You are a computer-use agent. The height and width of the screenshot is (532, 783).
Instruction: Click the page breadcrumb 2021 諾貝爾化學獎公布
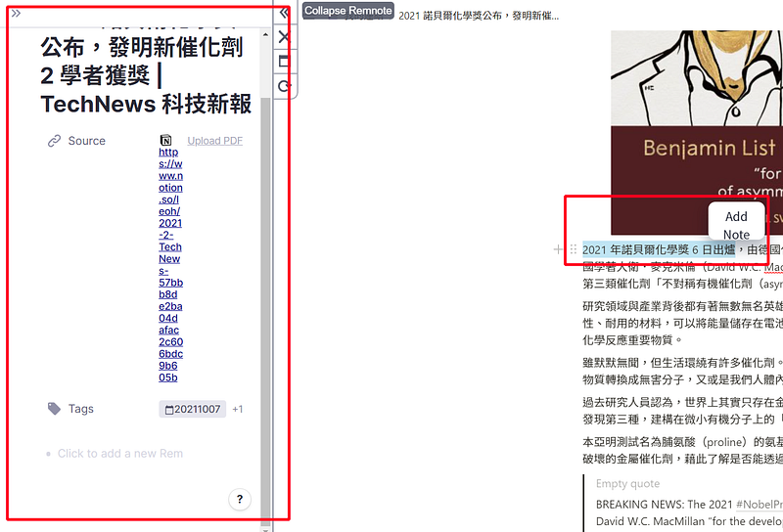479,16
